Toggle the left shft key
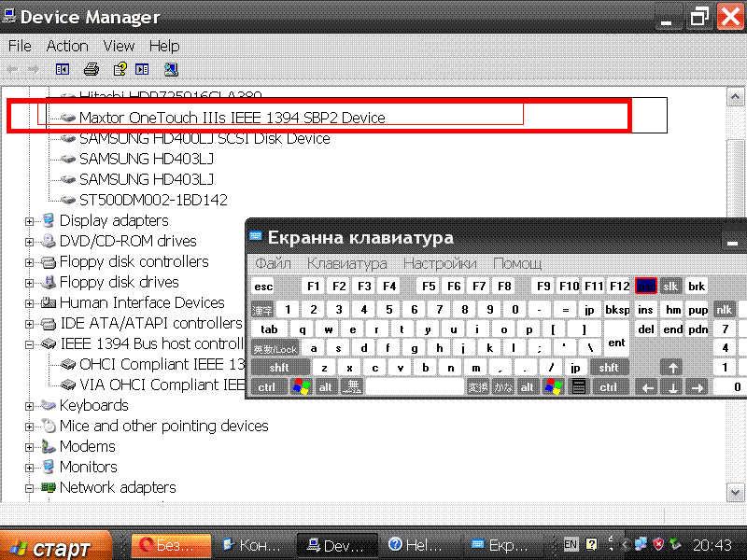Screen dimensions: 747x560 click(x=279, y=367)
